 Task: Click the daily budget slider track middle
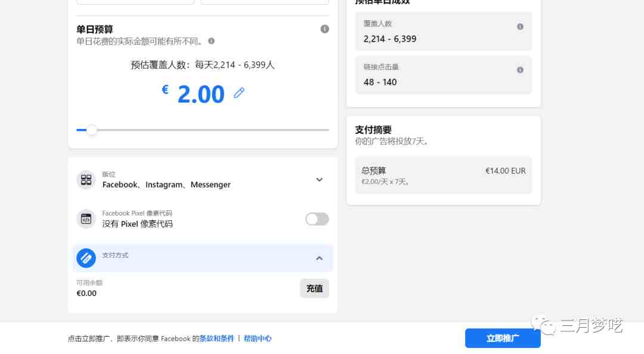(203, 130)
